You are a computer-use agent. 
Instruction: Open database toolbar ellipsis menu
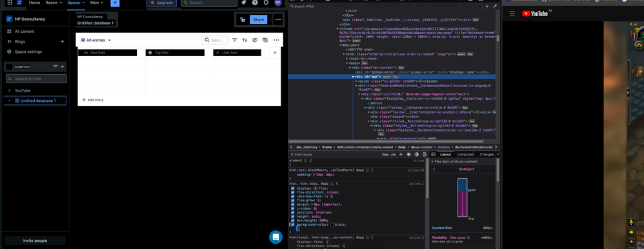(276, 40)
